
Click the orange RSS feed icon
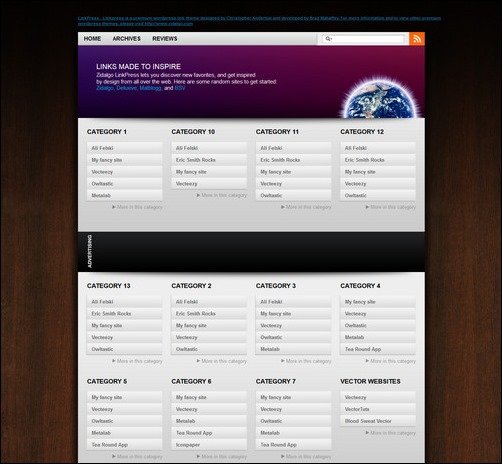[x=417, y=39]
